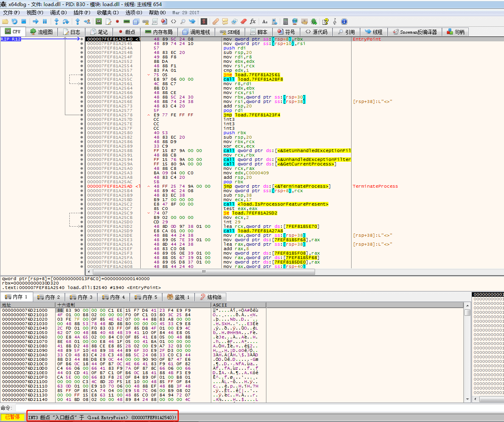Open memory map toolbar icon

click(127, 21)
